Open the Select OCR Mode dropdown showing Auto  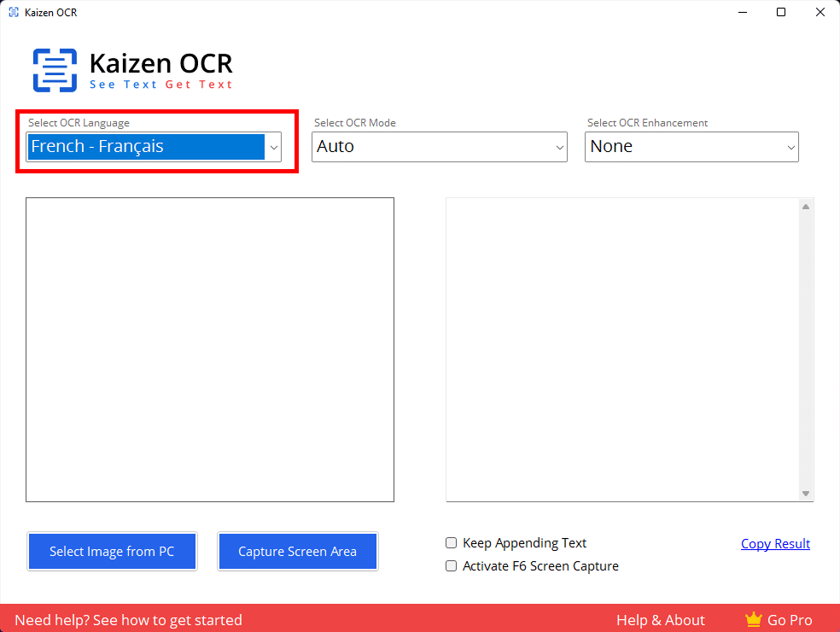(x=439, y=147)
